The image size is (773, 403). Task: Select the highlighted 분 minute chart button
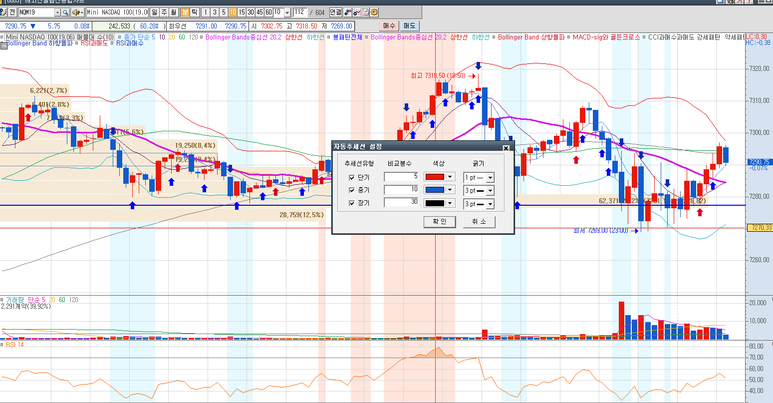pos(185,12)
